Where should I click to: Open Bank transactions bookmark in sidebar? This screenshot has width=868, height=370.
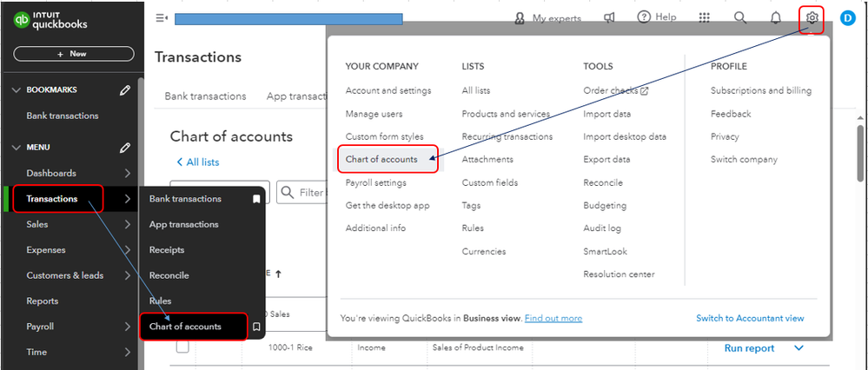[x=63, y=116]
